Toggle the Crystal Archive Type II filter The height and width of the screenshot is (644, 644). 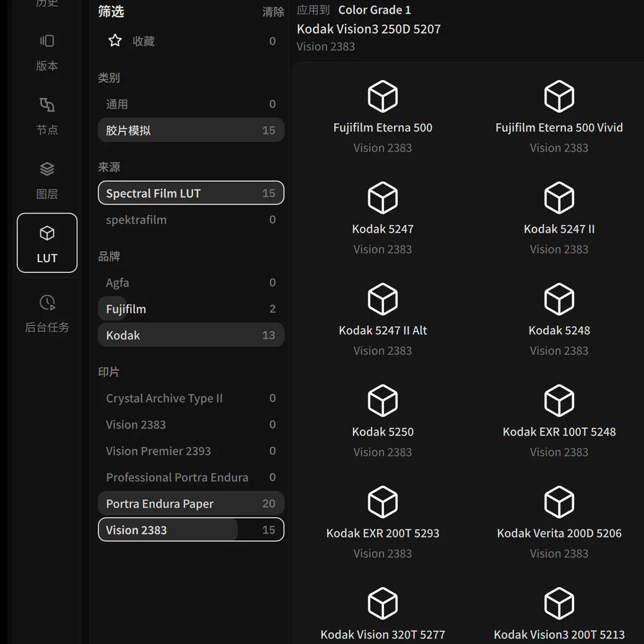[191, 398]
